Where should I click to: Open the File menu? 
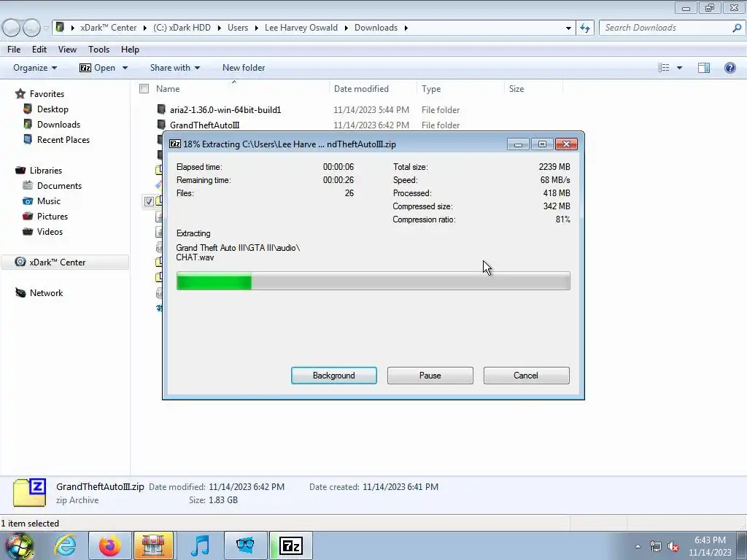(14, 50)
